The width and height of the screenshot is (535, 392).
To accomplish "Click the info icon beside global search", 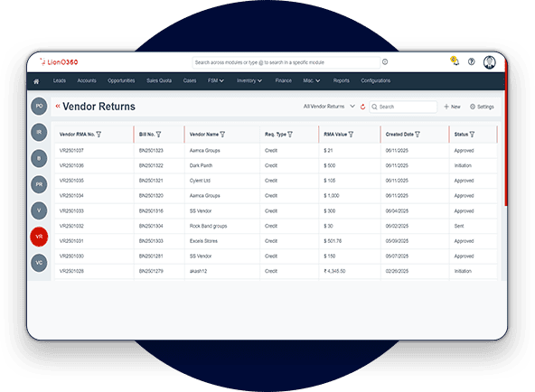I will (x=385, y=61).
